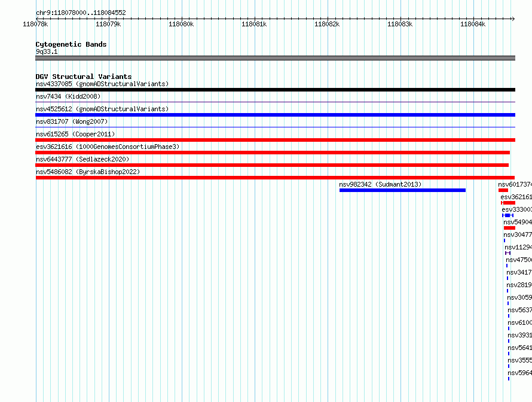Click the nsv2819 variant label

(519, 285)
